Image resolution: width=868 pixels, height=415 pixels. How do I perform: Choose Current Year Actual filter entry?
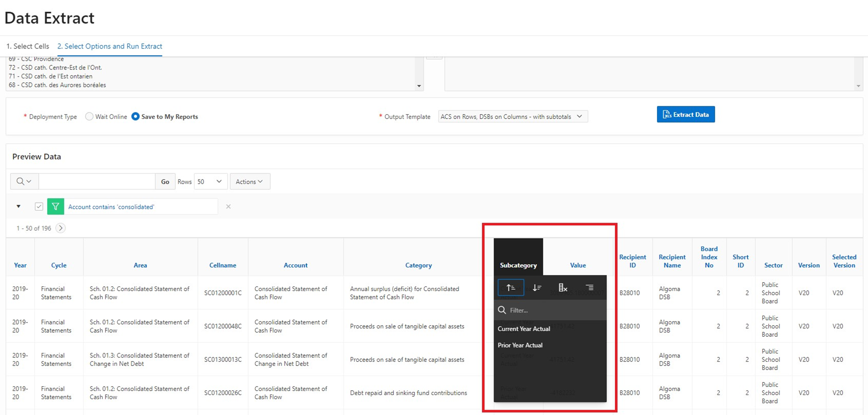(x=524, y=329)
